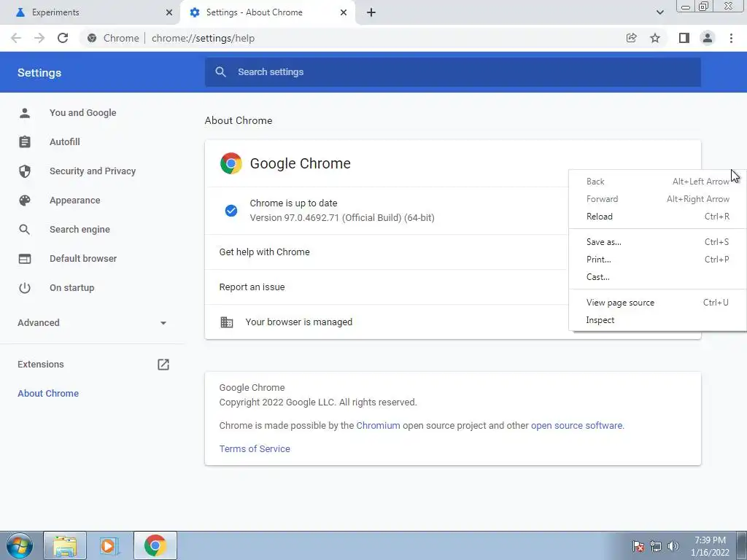Open the Windows Start button

[x=20, y=545]
